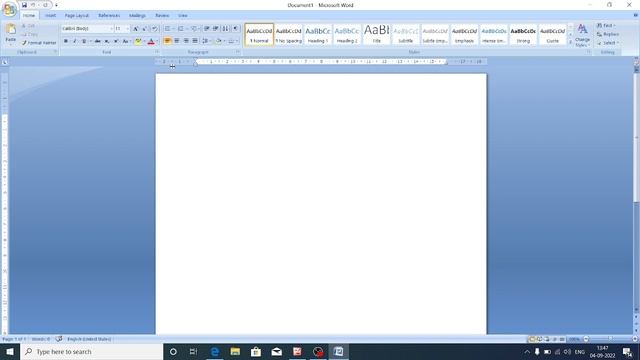This screenshot has height=360, width=640.
Task: Open File Explorer from the taskbar
Action: click(235, 351)
